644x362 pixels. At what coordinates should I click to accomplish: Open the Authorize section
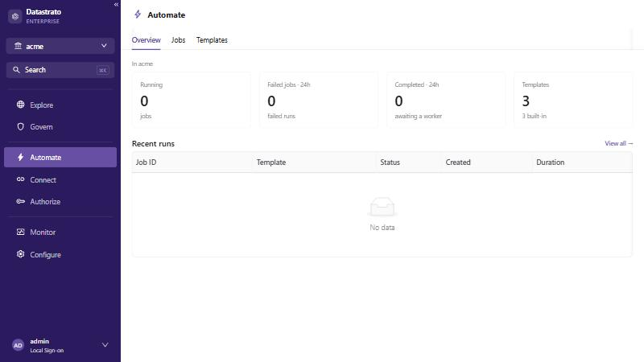60,202
